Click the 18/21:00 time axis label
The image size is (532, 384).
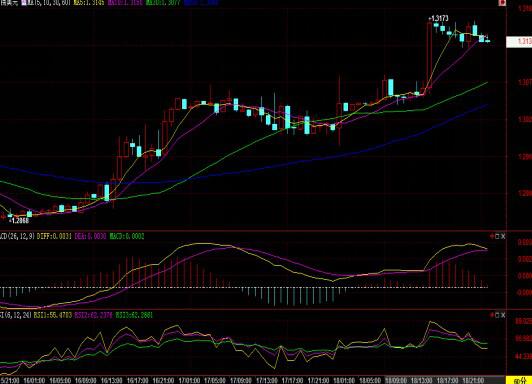[x=473, y=381]
